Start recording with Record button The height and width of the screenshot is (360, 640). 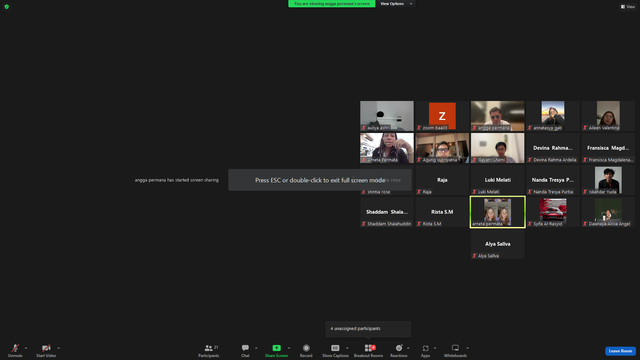click(306, 350)
